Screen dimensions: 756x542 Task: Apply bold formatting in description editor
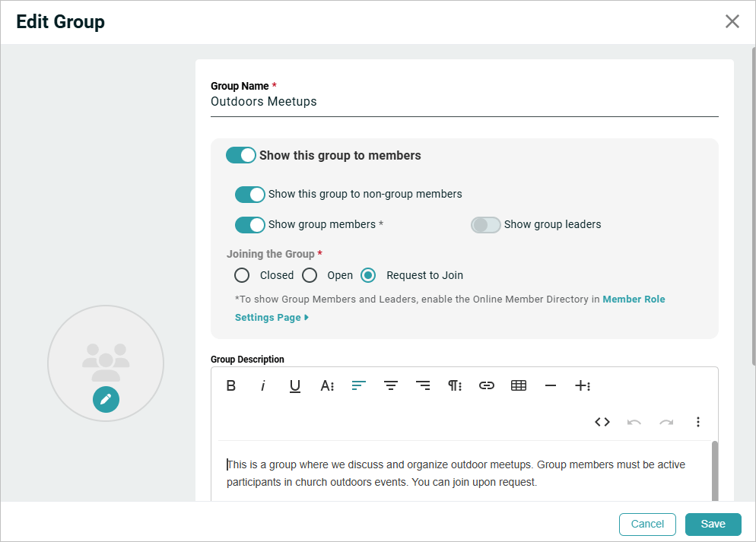(x=231, y=385)
